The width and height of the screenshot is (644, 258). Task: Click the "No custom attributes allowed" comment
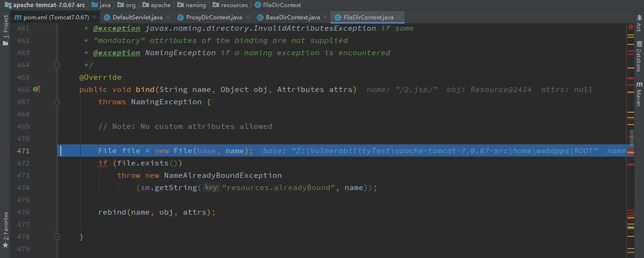pyautogui.click(x=185, y=126)
